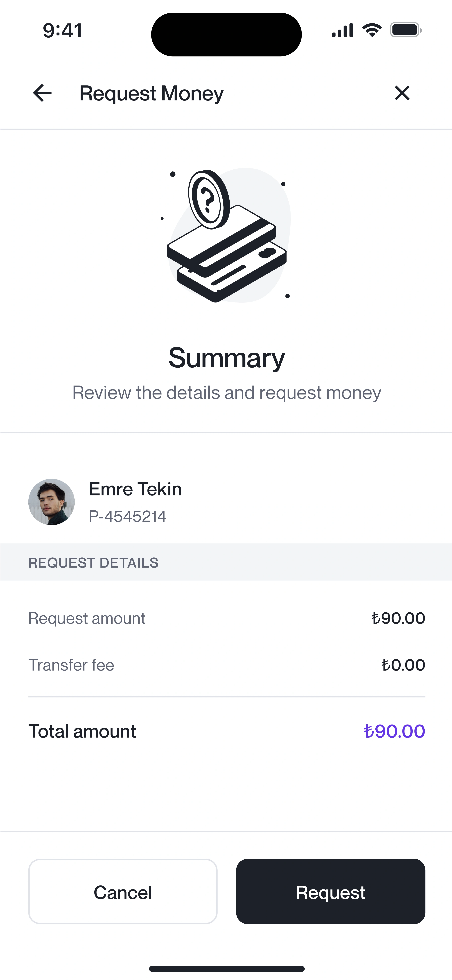Image resolution: width=452 pixels, height=980 pixels.
Task: Select the Emre Tekin name
Action: tap(135, 489)
